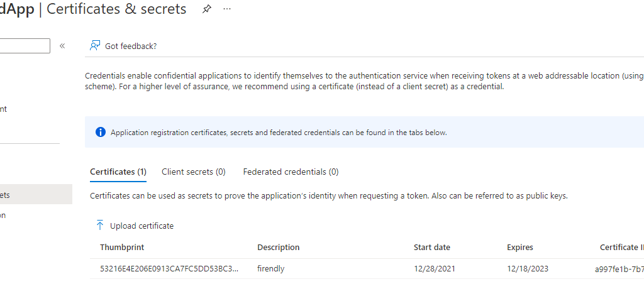Click the certificate ID starting a997fe1b
644x284 pixels.
619,269
